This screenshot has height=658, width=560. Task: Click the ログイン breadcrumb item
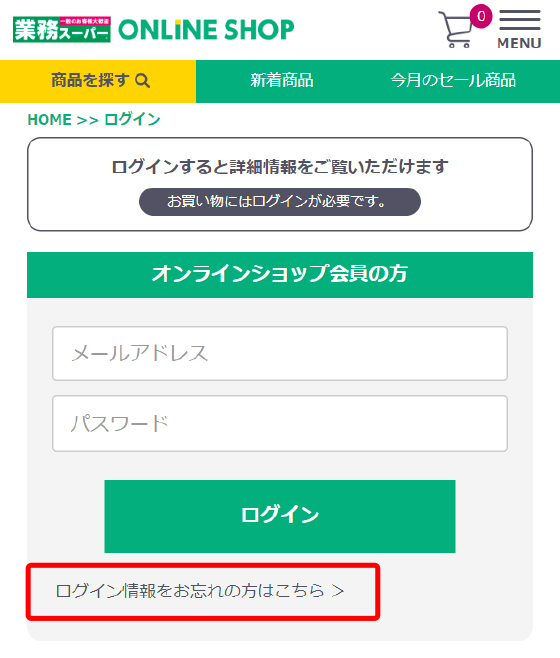coord(132,120)
